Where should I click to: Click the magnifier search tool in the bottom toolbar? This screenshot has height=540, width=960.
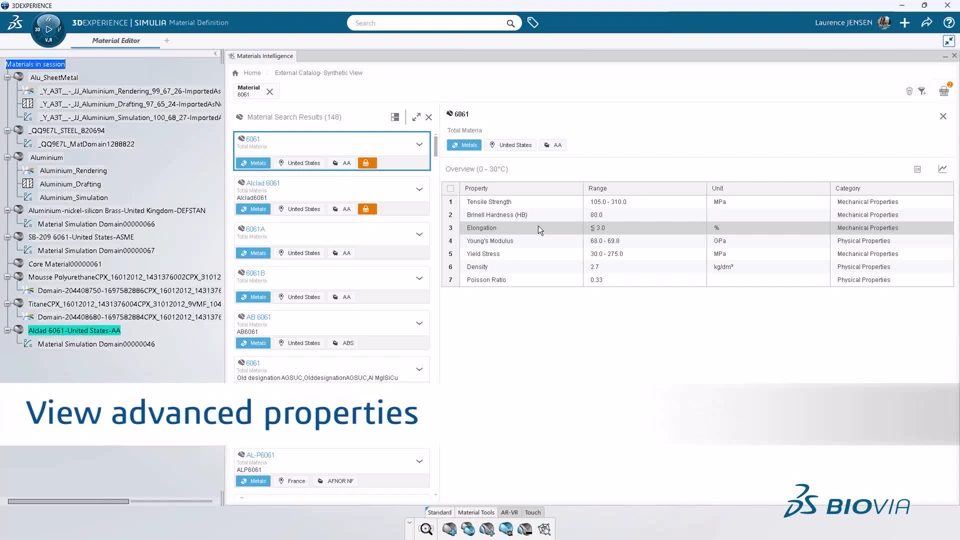point(426,529)
